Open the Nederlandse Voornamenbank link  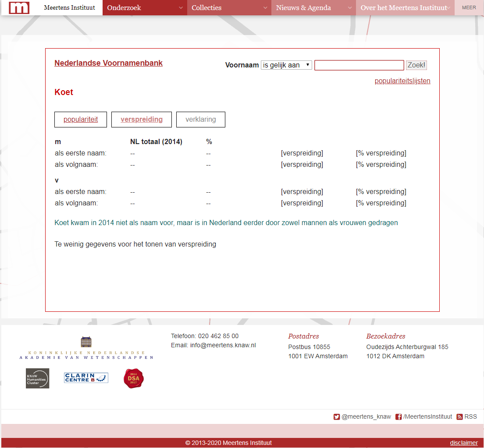tap(108, 63)
